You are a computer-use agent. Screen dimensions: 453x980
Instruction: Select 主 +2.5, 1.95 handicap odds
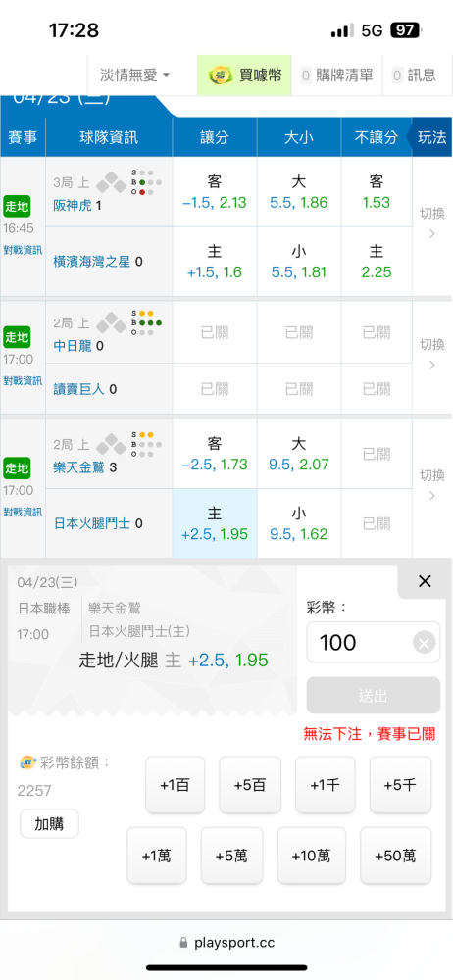point(214,523)
